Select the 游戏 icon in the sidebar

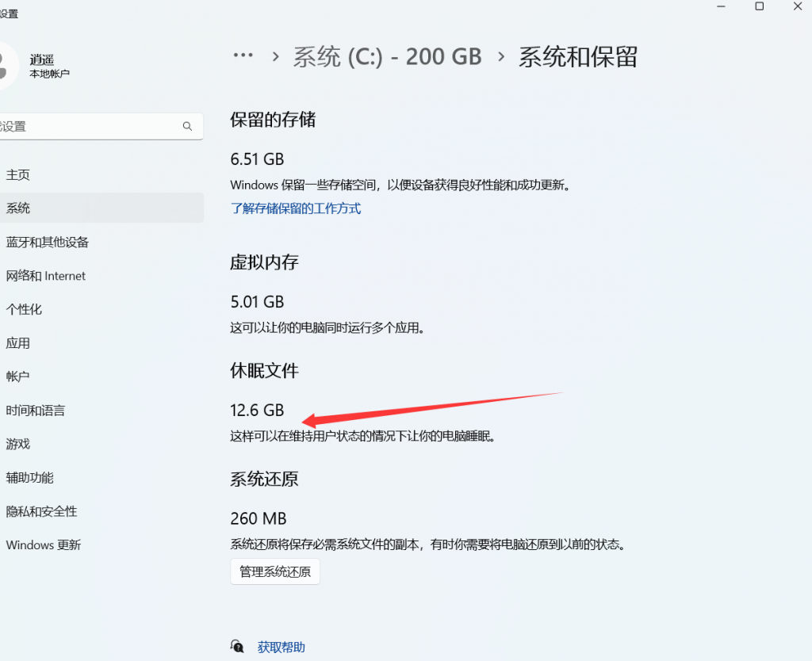pyautogui.click(x=18, y=444)
